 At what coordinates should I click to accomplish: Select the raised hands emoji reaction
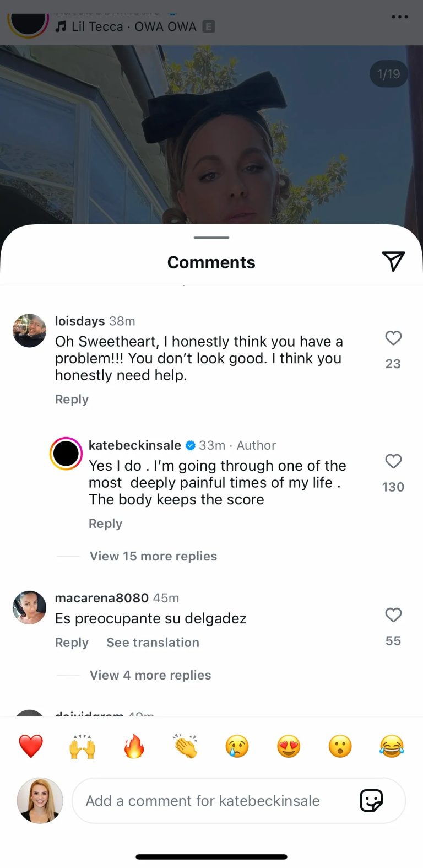[x=82, y=745]
